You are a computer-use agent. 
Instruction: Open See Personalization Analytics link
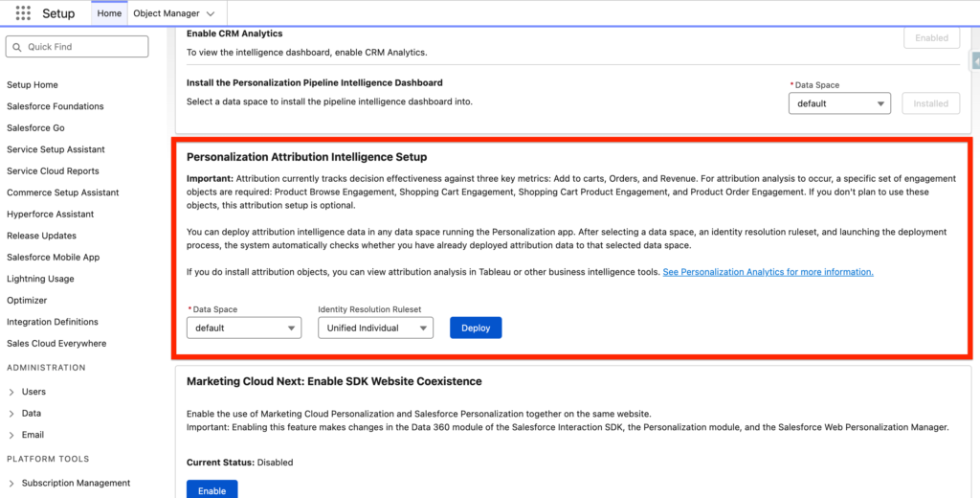pyautogui.click(x=768, y=272)
